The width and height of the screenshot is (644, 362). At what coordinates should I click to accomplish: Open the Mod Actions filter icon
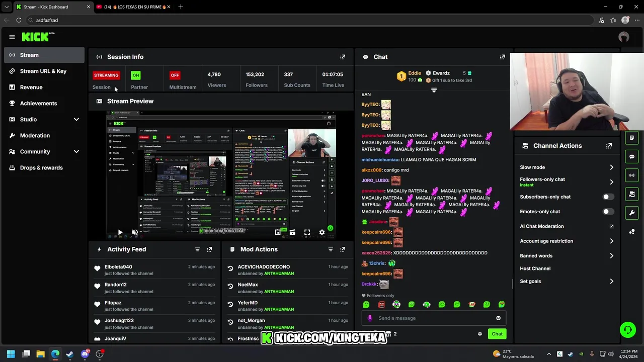331,249
